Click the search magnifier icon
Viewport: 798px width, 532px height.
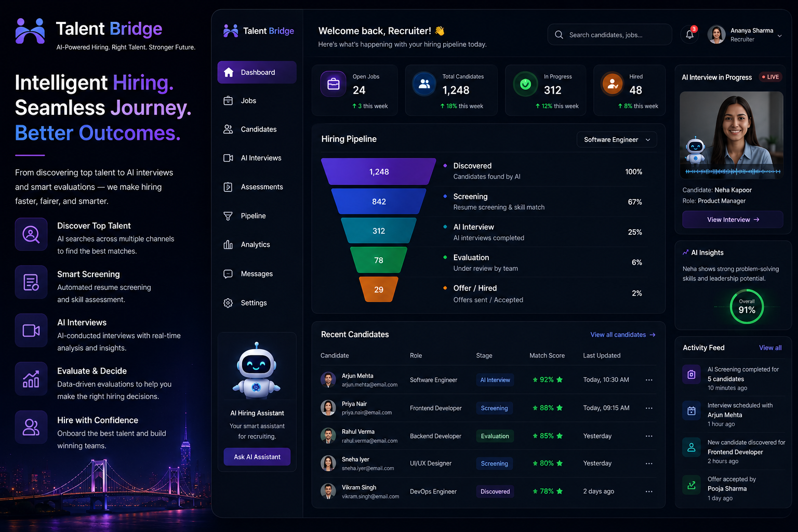click(x=559, y=35)
